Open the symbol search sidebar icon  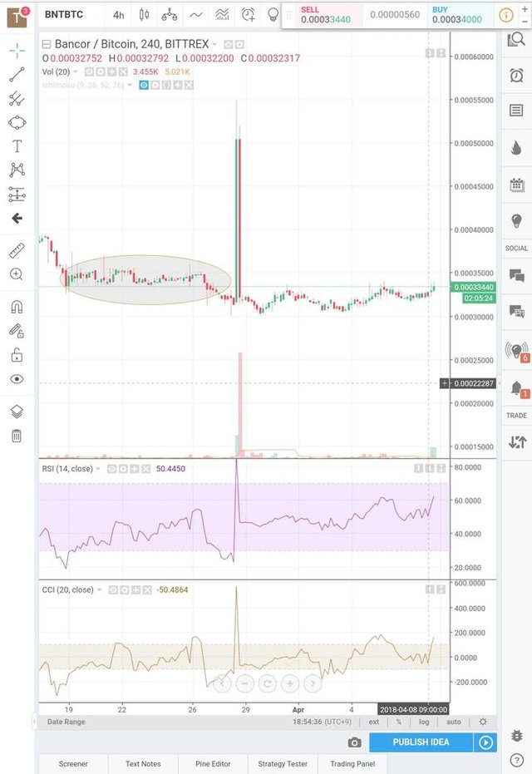516,40
